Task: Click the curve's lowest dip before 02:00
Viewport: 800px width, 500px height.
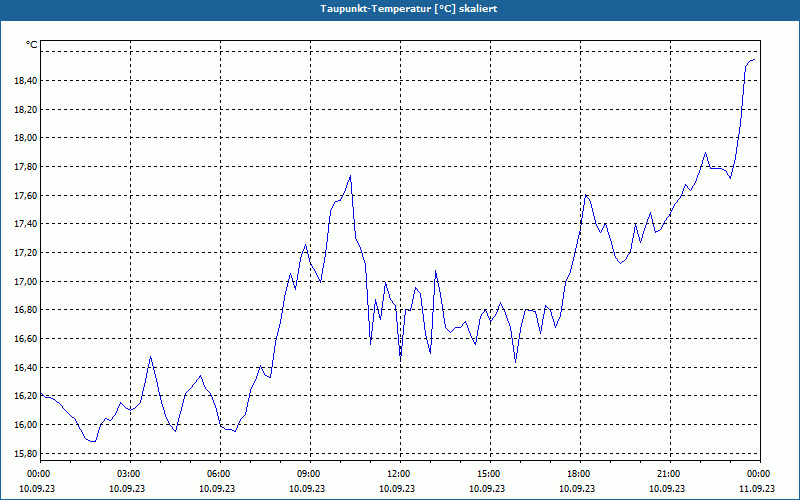Action: (93, 441)
